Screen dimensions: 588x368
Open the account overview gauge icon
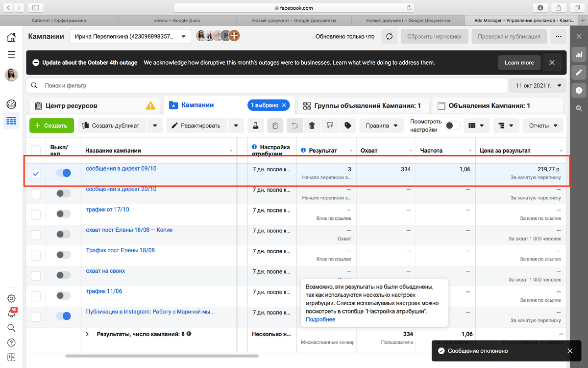click(11, 104)
